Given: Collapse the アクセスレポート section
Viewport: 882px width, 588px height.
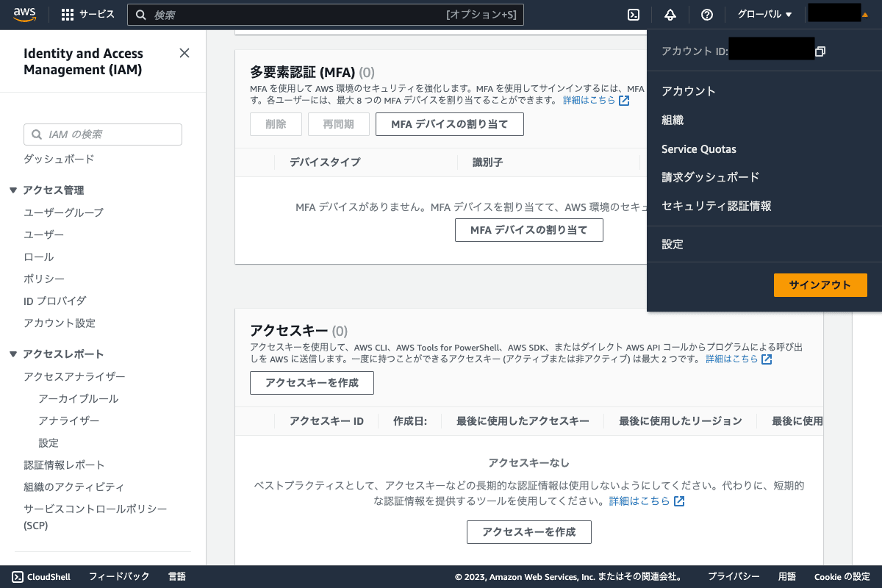Looking at the screenshot, I should [13, 354].
